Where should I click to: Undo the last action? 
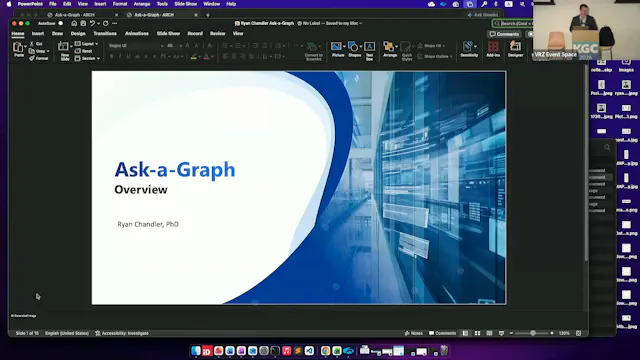coord(93,23)
